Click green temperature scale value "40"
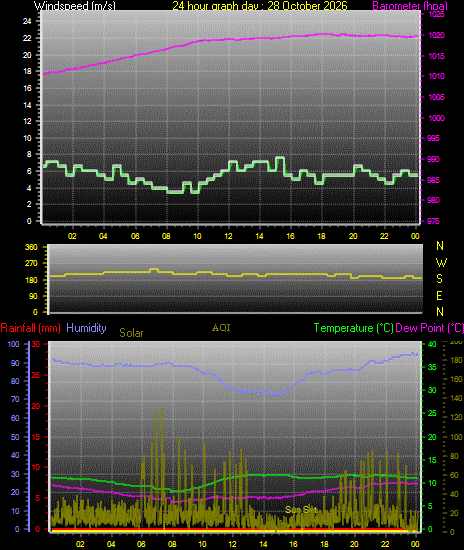The width and height of the screenshot is (464, 550). tap(432, 344)
